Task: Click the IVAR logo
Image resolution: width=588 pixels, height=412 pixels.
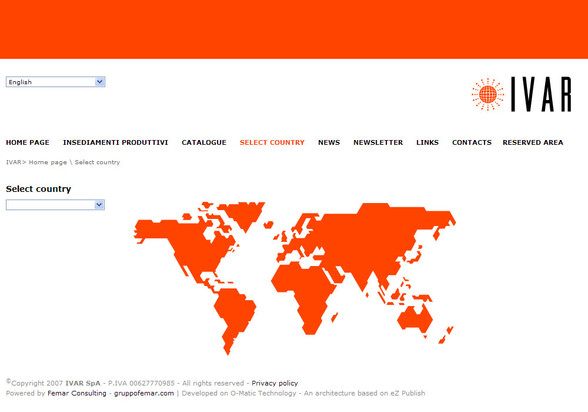Action: coord(522,94)
